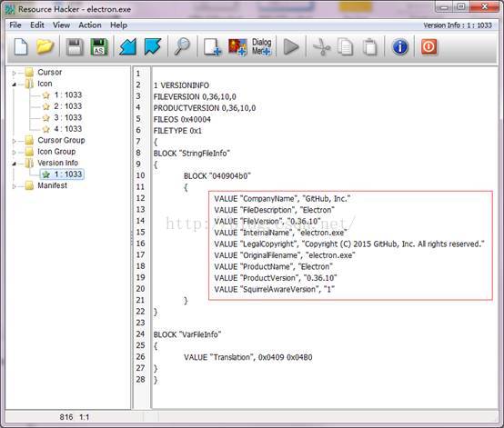Screen dimensions: 504x428
Task: Open the Help menu
Action: 118,25
